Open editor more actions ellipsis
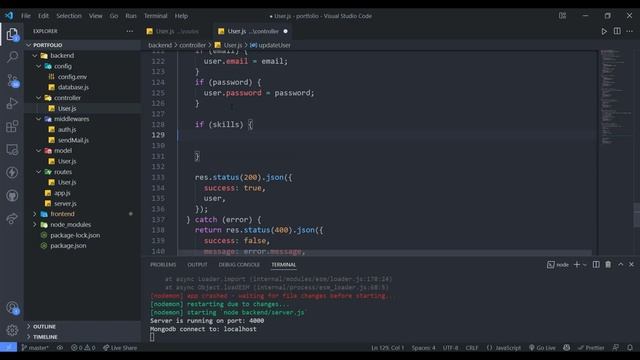Viewport: 640px width, 360px height. (630, 31)
